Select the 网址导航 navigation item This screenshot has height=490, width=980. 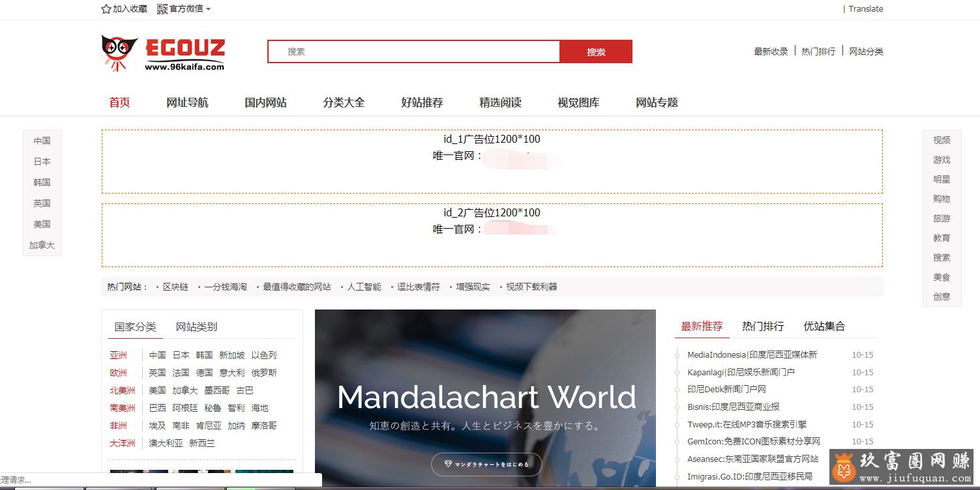[187, 102]
